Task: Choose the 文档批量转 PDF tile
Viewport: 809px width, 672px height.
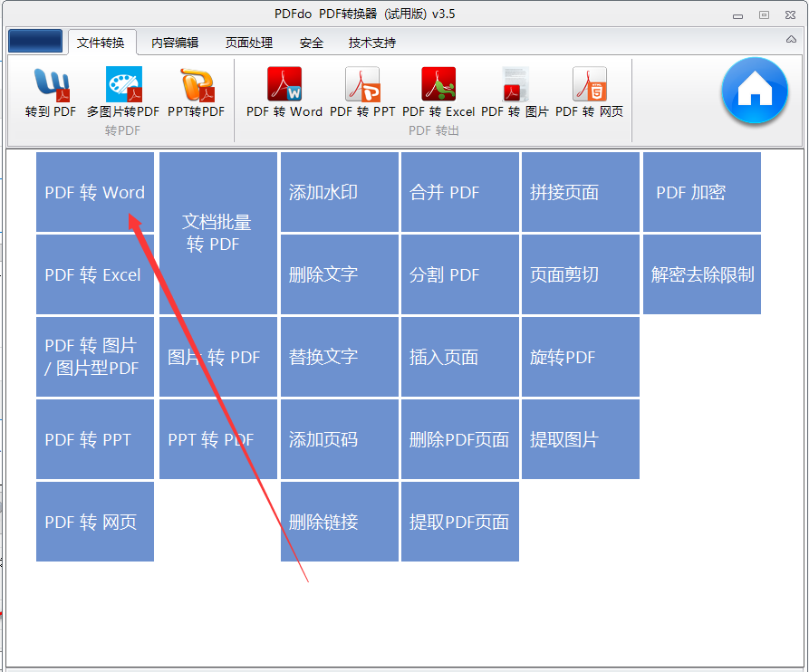Action: tap(218, 233)
